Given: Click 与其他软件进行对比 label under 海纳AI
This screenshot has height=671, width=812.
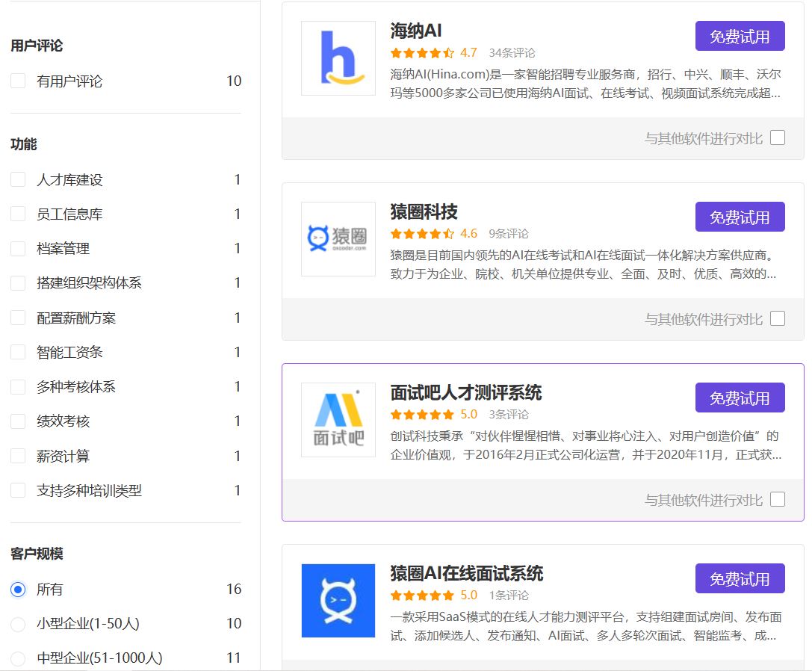Looking at the screenshot, I should (704, 139).
